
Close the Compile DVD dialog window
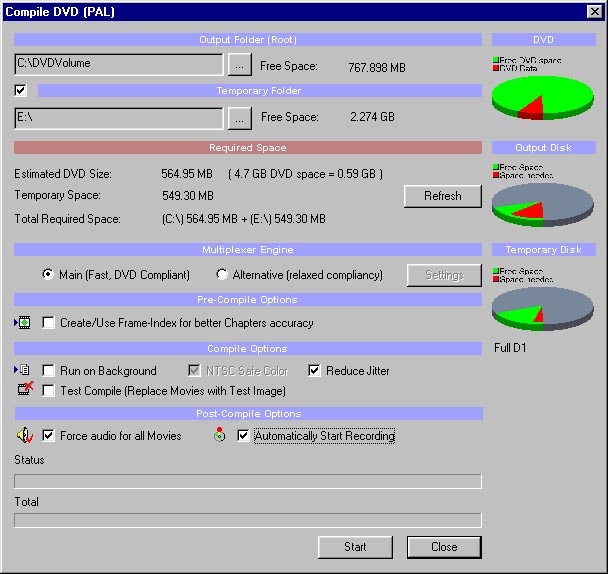594,12
